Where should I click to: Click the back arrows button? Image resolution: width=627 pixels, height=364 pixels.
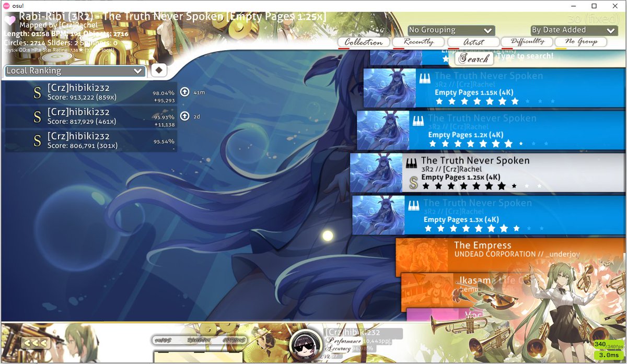tap(36, 343)
